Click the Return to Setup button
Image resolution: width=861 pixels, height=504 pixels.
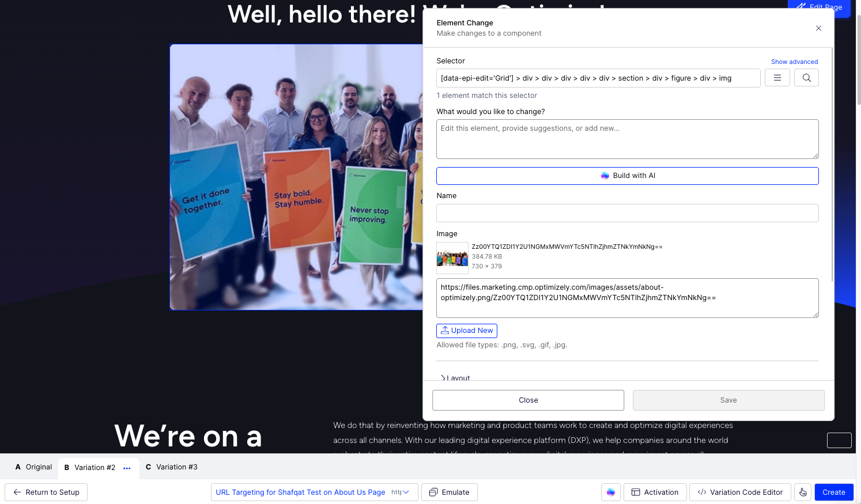tap(46, 492)
